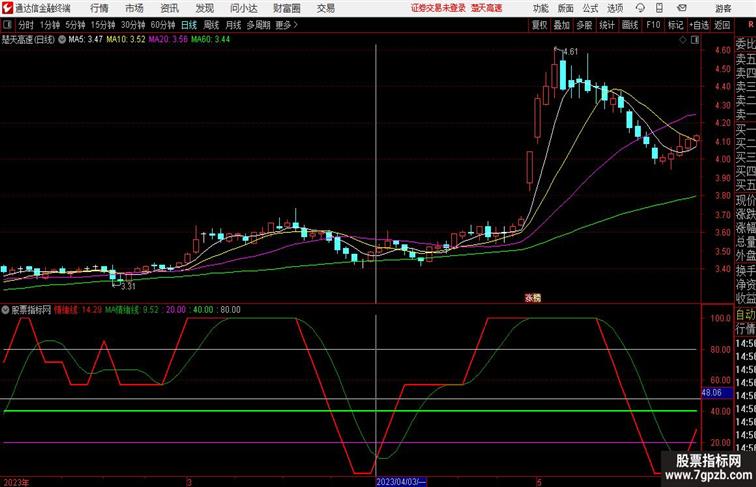Open indicator settings circle next to 楚天高速(日线)
Screen dimensions: 756x487
pyautogui.click(x=62, y=40)
